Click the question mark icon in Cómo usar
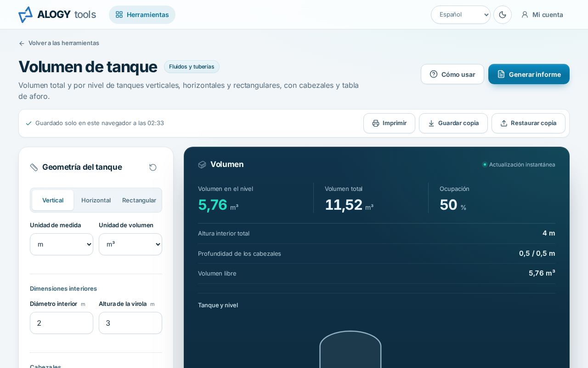 tap(434, 74)
